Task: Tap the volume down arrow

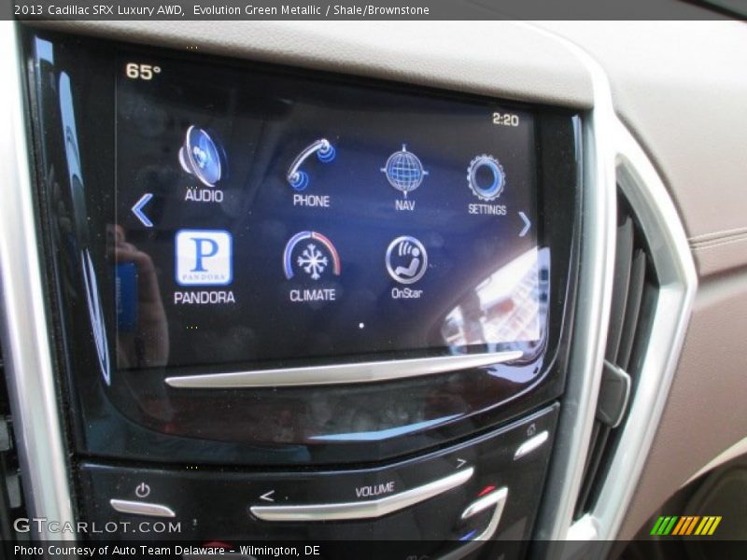Action: point(267,497)
